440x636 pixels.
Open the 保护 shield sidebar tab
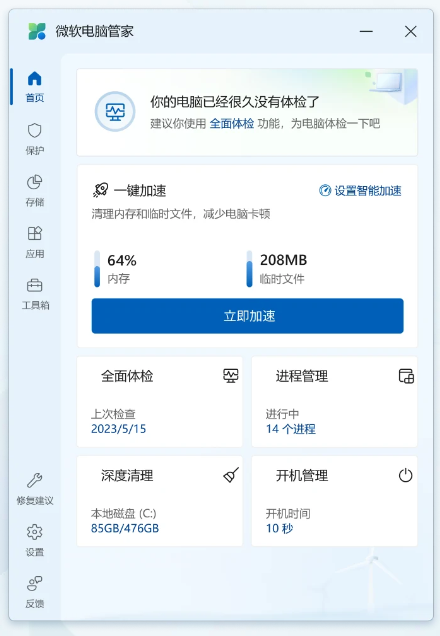[34, 139]
